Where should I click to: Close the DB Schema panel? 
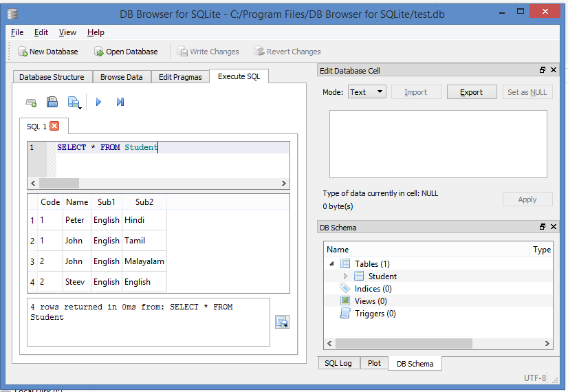tap(554, 227)
